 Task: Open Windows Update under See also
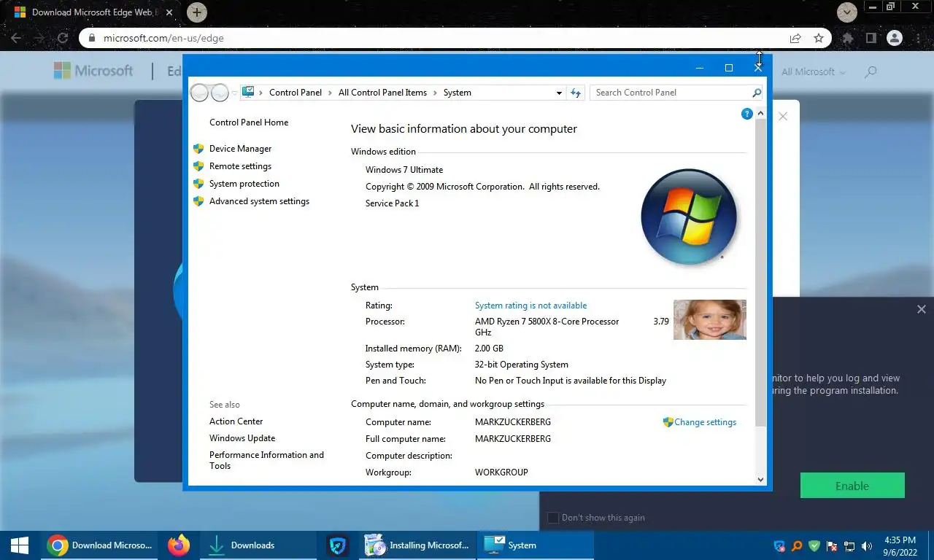coord(242,438)
